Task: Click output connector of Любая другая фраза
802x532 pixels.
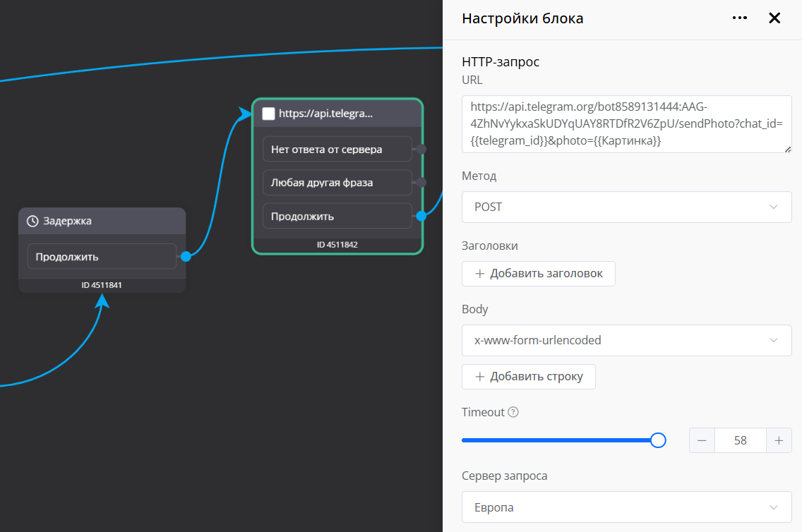Action: click(421, 182)
